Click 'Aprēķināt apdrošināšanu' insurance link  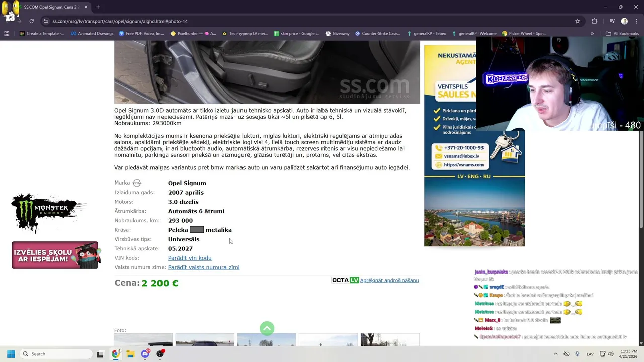[x=389, y=280]
